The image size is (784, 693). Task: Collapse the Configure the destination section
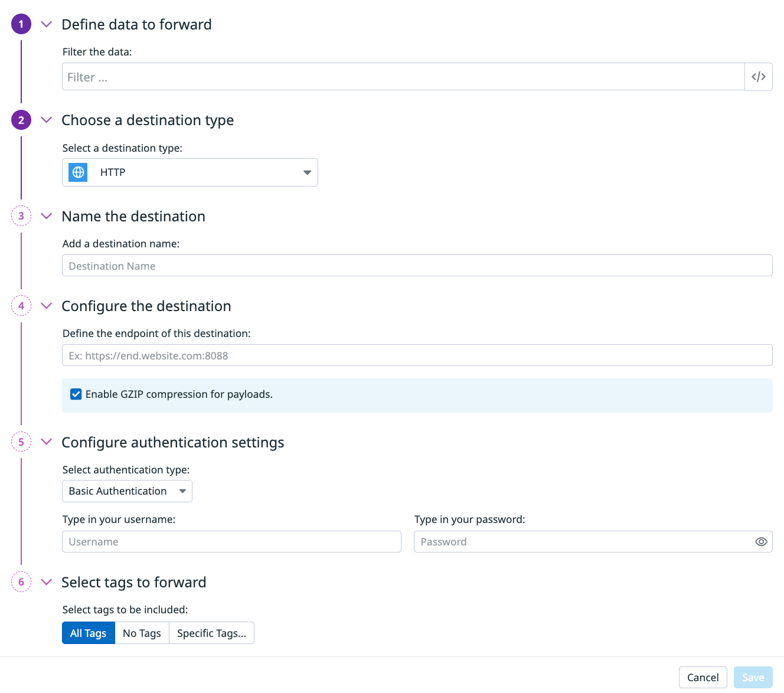pos(47,306)
